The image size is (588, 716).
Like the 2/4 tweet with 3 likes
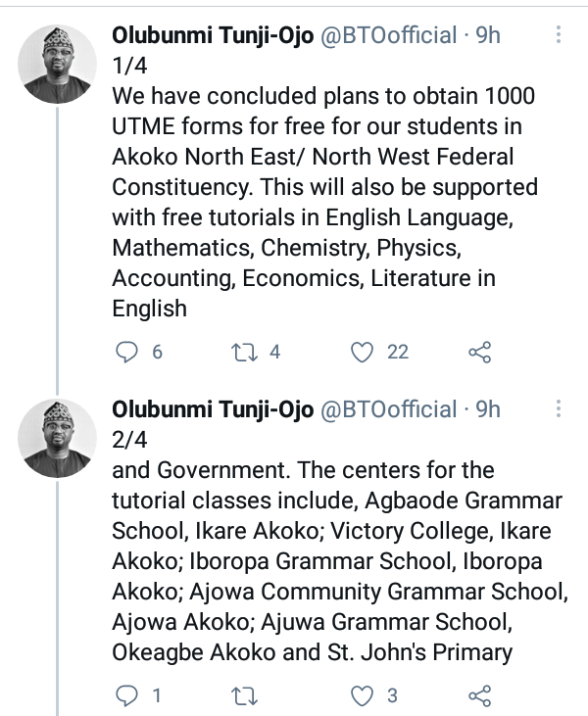click(364, 696)
